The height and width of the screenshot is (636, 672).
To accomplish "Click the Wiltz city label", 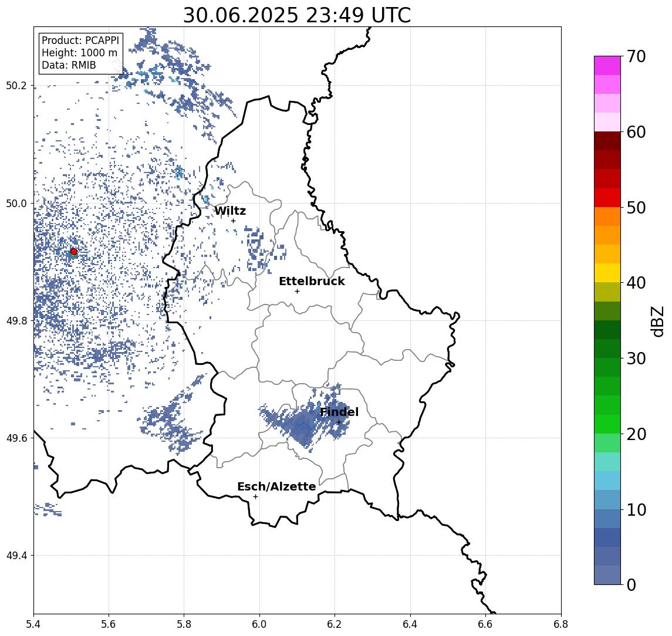I will [230, 211].
